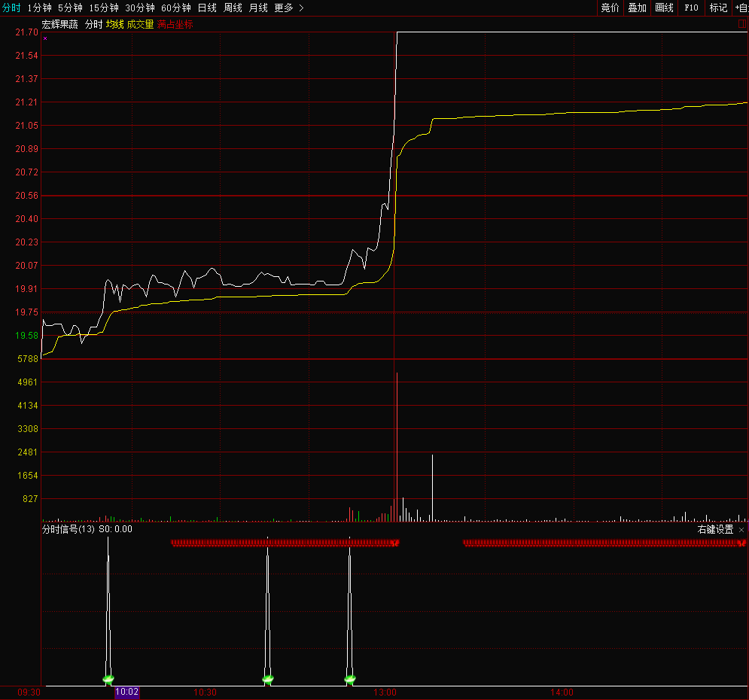Click the 21.21 price axis label
The width and height of the screenshot is (749, 700).
tap(27, 102)
